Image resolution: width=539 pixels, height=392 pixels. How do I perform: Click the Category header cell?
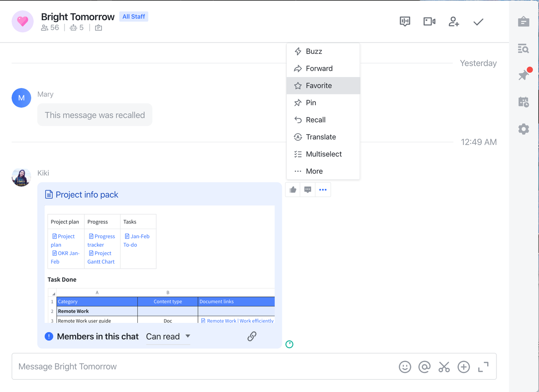[97, 301]
